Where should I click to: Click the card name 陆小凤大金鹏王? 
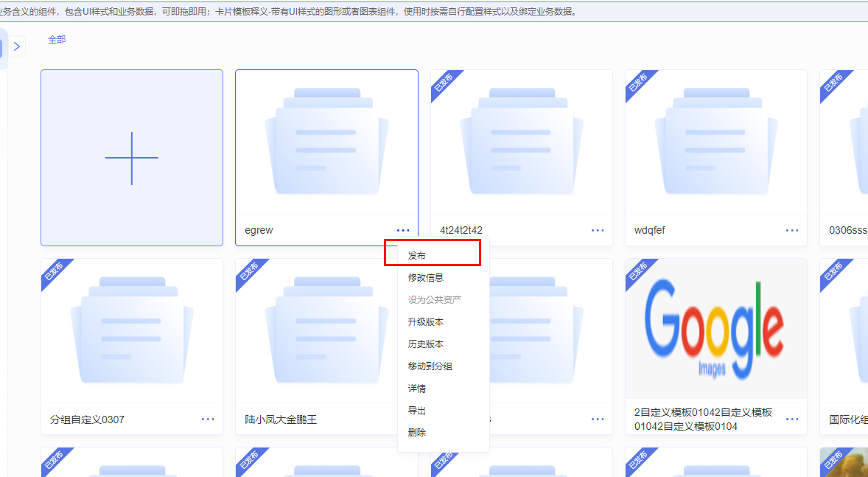point(281,419)
